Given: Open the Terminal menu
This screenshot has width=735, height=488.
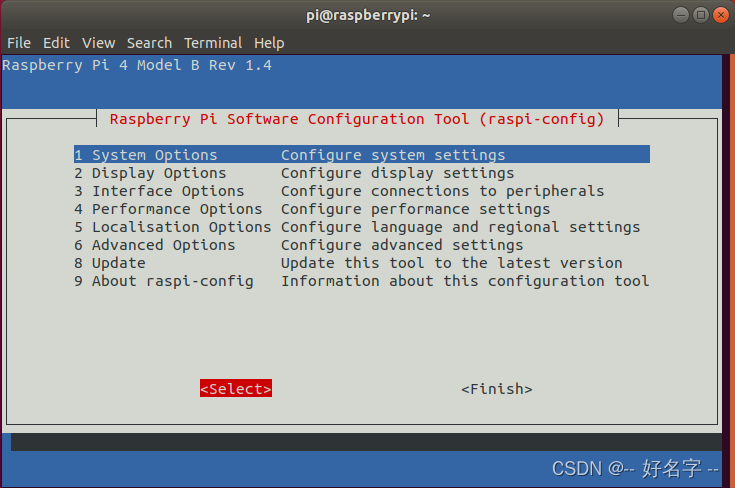Looking at the screenshot, I should [x=213, y=43].
